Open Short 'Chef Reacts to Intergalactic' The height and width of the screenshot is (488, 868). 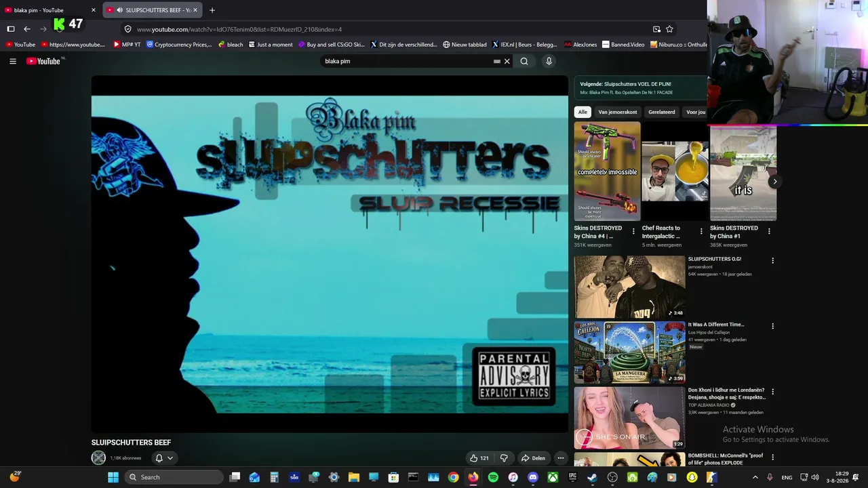tap(675, 171)
